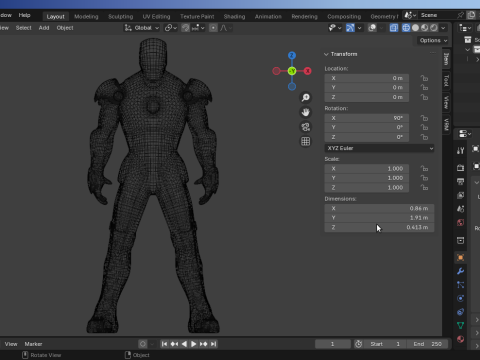480x360 pixels.
Task: Click the blue Z axis gizmo ball
Action: (292, 55)
